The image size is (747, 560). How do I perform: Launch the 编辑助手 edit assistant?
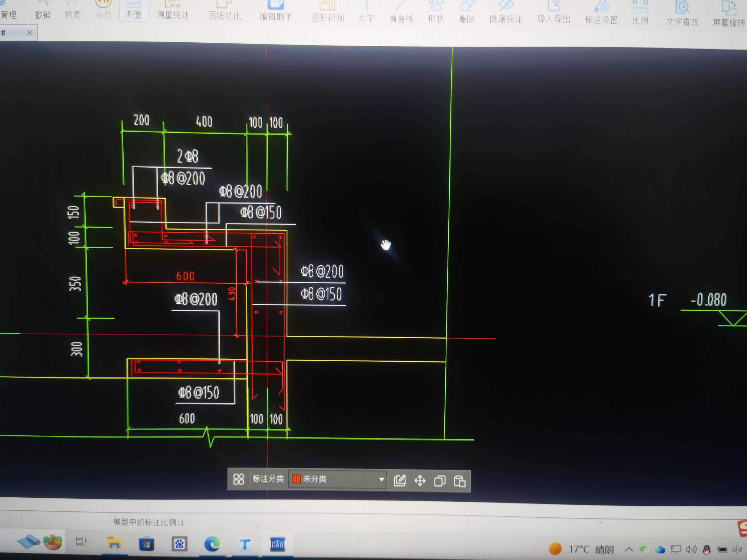pos(276,12)
